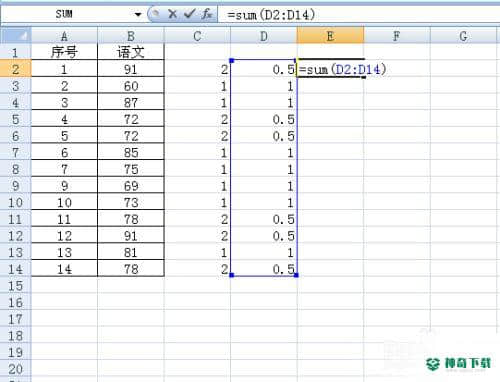Click 序号 value 12 in column A

point(64,236)
